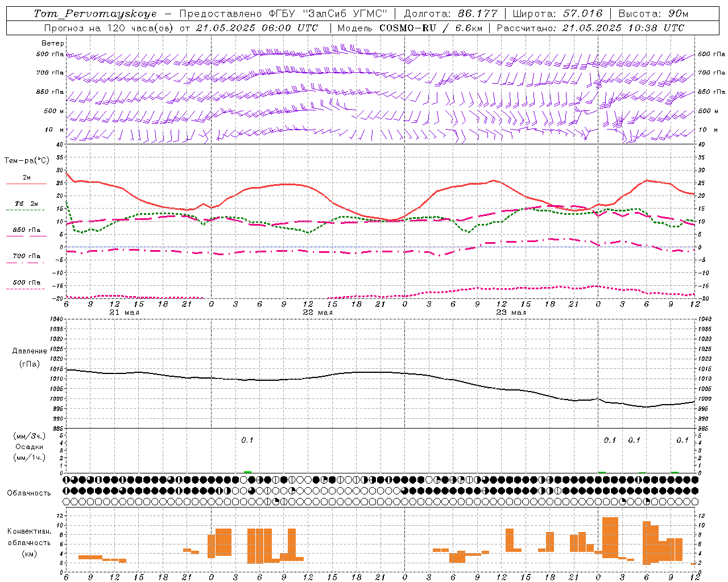Image resolution: width=728 pixels, height=582 pixels.
Task: Select the latitude value 57.016
Action: point(583,14)
